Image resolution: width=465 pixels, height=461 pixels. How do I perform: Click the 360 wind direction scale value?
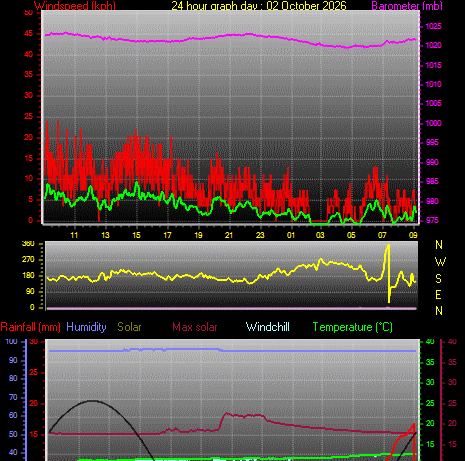tap(28, 244)
